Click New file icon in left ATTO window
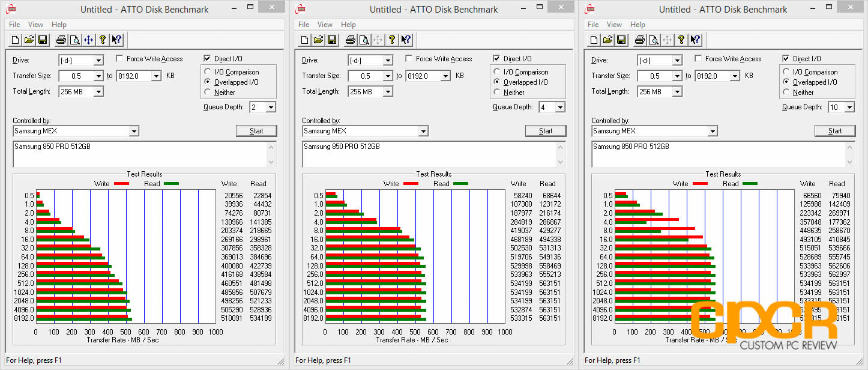 15,40
